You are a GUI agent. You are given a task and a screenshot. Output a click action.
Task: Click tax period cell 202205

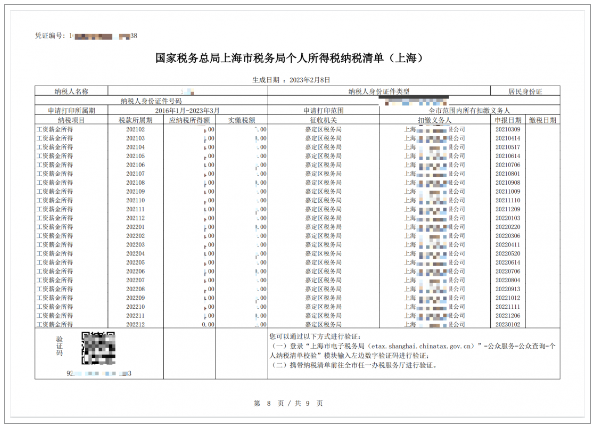[136, 262]
